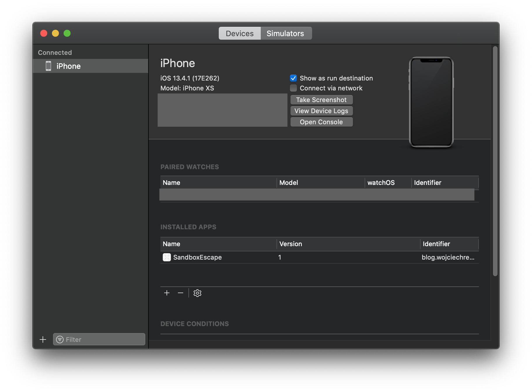Image resolution: width=532 pixels, height=392 pixels.
Task: Select iPhone in the Connected list
Action: tap(90, 66)
